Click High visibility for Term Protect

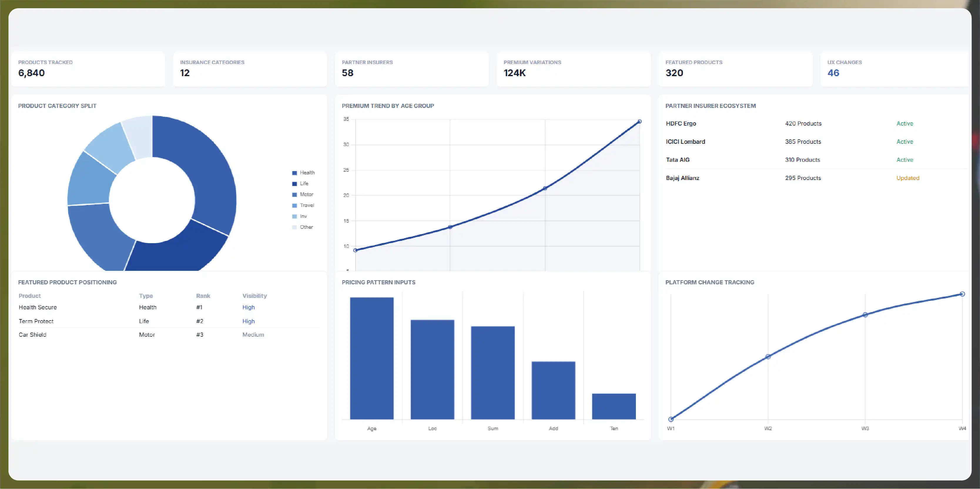point(248,321)
